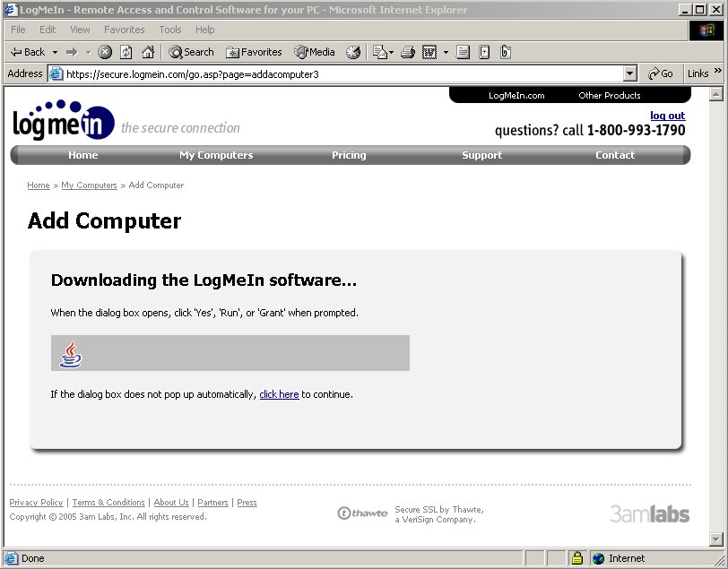Screen dimensions: 728x569
Task: Open the Partners footer link
Action: click(212, 502)
